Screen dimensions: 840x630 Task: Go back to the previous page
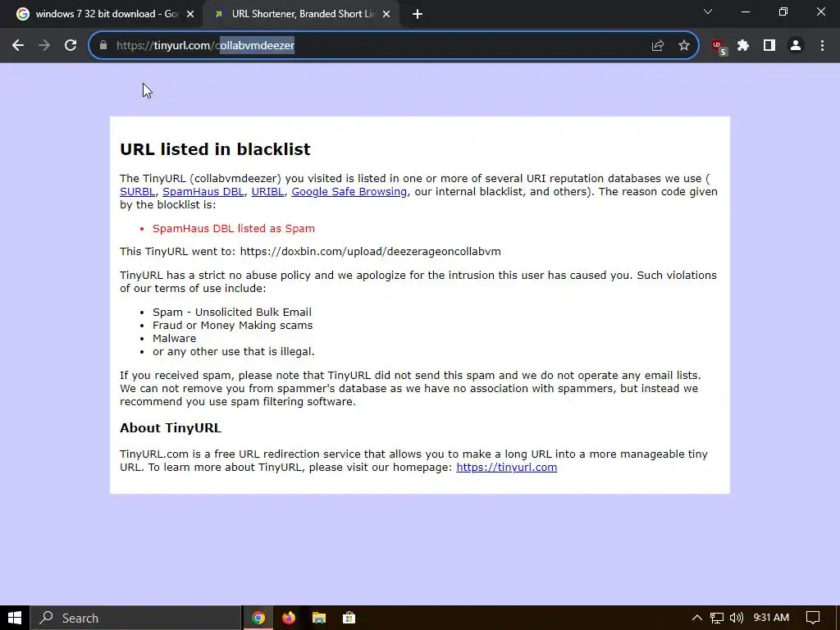click(18, 46)
